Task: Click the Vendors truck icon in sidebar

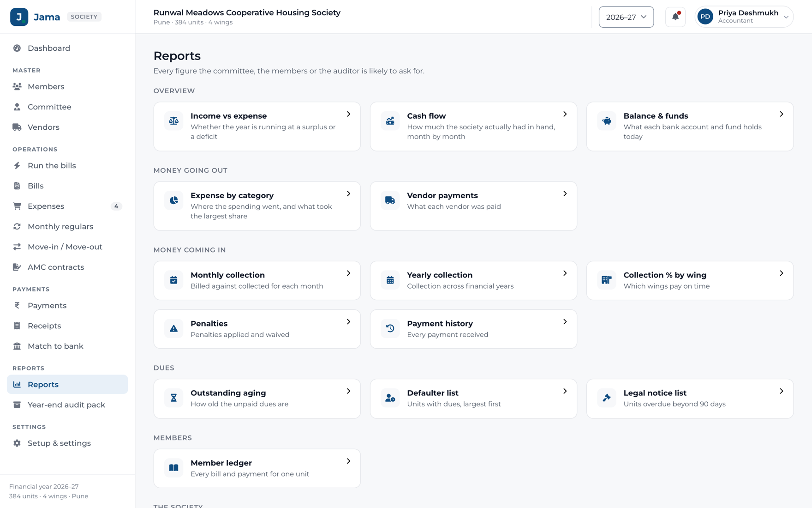Action: point(17,127)
